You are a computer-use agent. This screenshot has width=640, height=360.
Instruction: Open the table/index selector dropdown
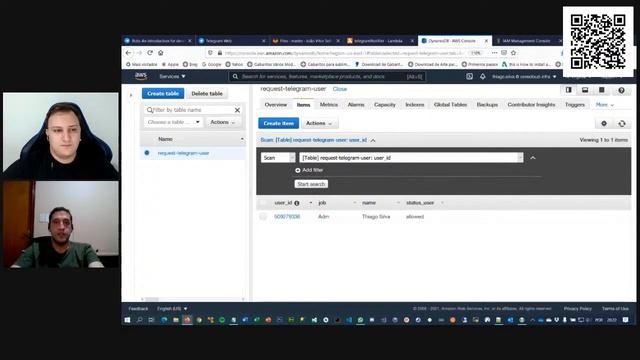pos(411,158)
